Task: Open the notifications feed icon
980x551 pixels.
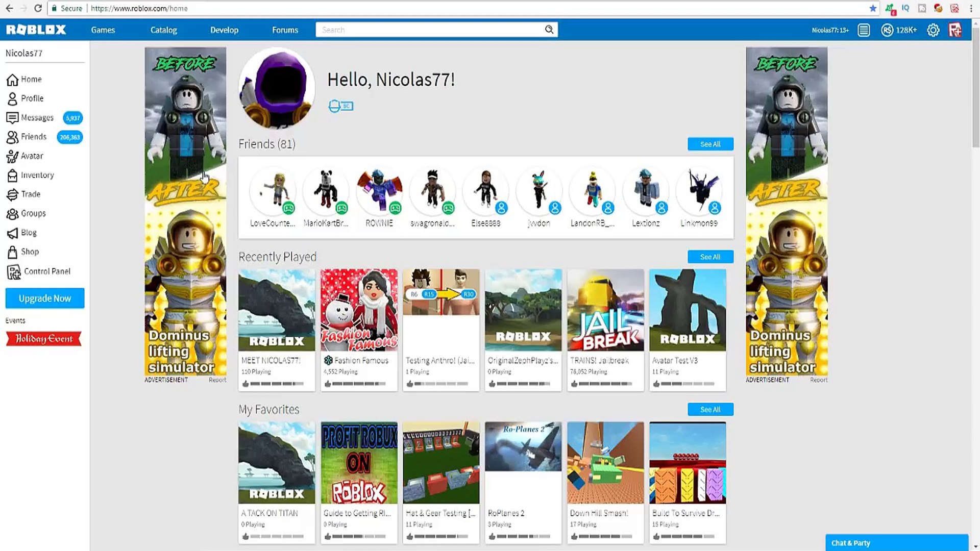Action: click(864, 30)
